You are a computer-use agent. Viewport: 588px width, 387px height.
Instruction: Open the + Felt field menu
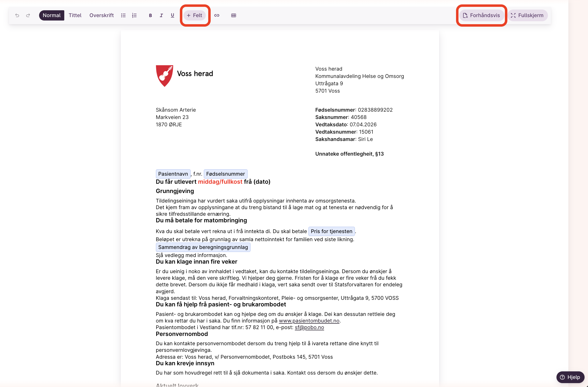tap(195, 15)
